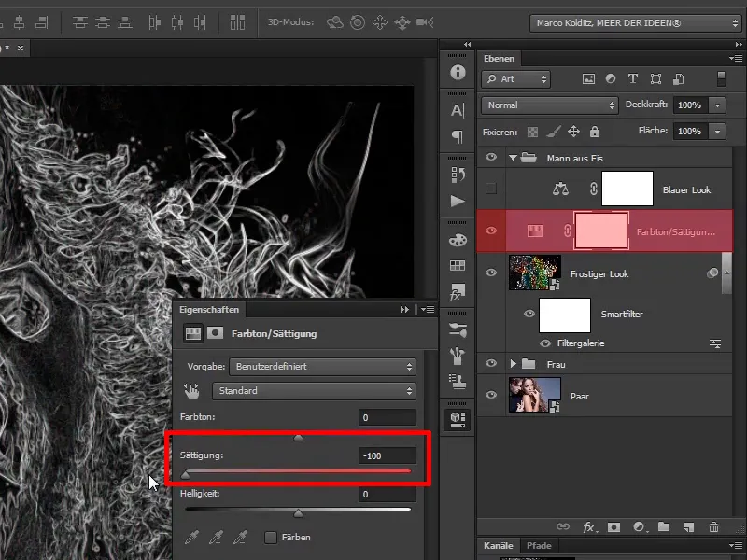This screenshot has width=747, height=560.
Task: Open the Swatches grid panel icon
Action: (458, 265)
